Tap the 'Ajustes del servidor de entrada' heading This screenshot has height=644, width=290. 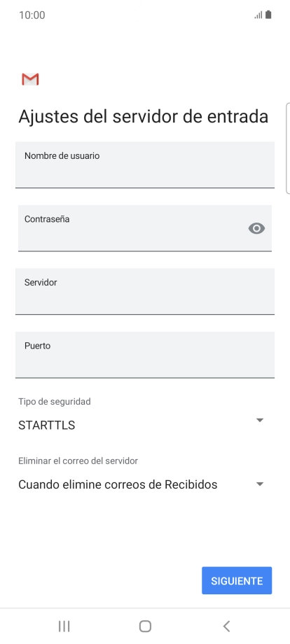click(144, 117)
